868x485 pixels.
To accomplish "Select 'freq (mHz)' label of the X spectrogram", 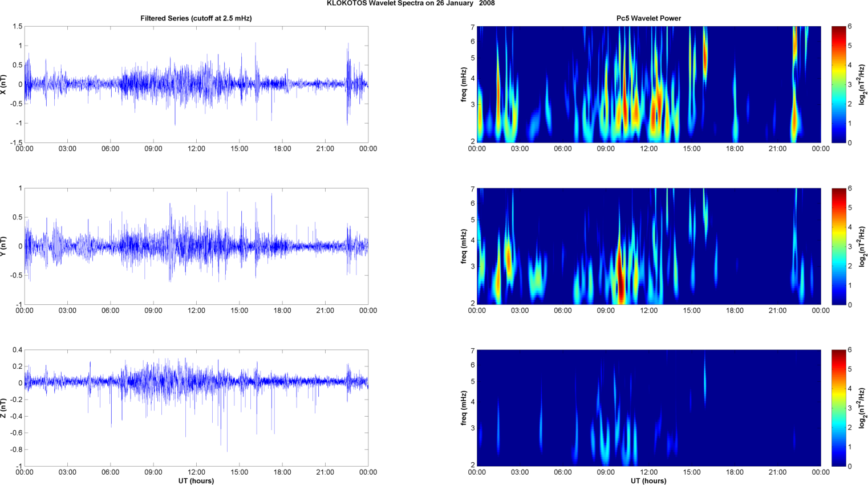I will [464, 84].
